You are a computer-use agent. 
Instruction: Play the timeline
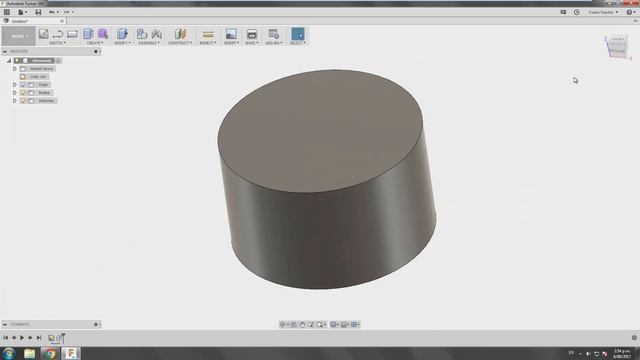[22, 338]
